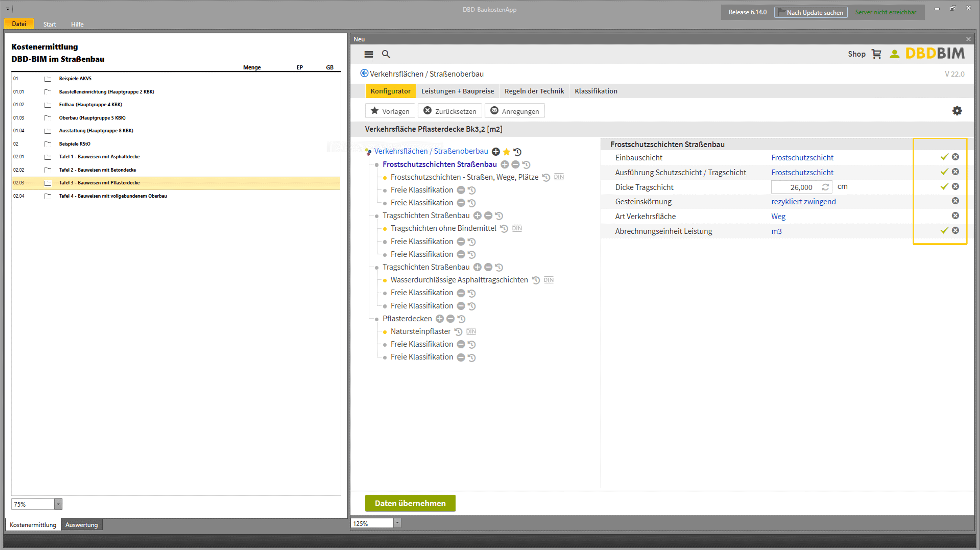Click plus icon next to Pflasterdecken
Image resolution: width=980 pixels, height=550 pixels.
(440, 319)
